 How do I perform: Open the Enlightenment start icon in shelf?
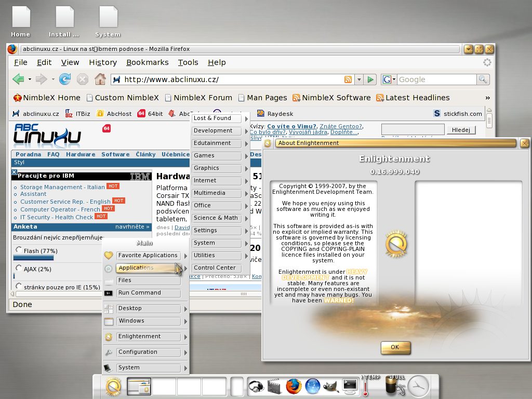tap(113, 386)
